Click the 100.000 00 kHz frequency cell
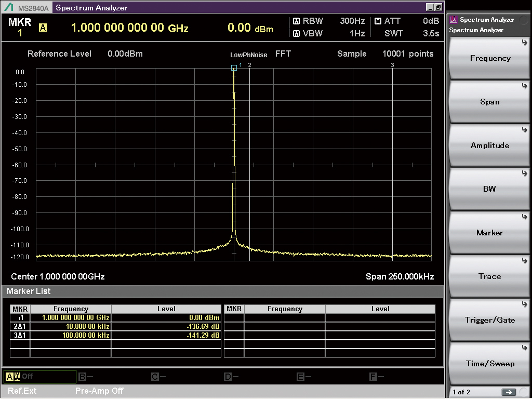 [x=71, y=335]
